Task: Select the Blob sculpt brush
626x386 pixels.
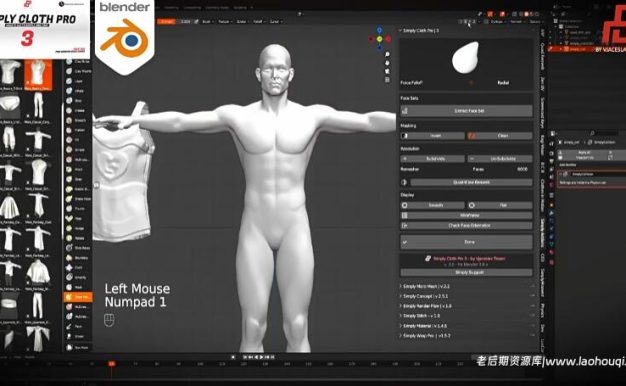Action: pyautogui.click(x=78, y=101)
